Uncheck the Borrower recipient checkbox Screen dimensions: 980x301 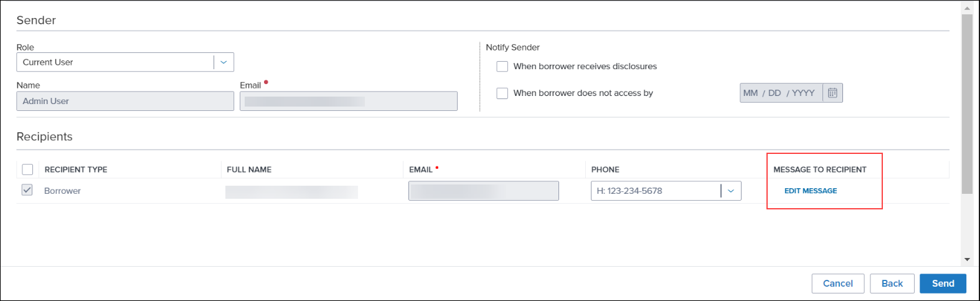point(27,190)
